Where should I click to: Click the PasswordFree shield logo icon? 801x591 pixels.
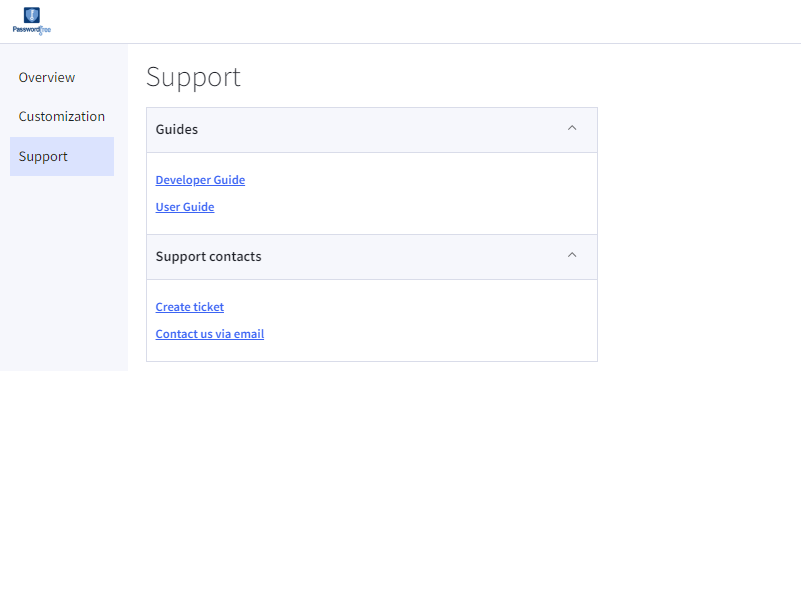pos(32,15)
